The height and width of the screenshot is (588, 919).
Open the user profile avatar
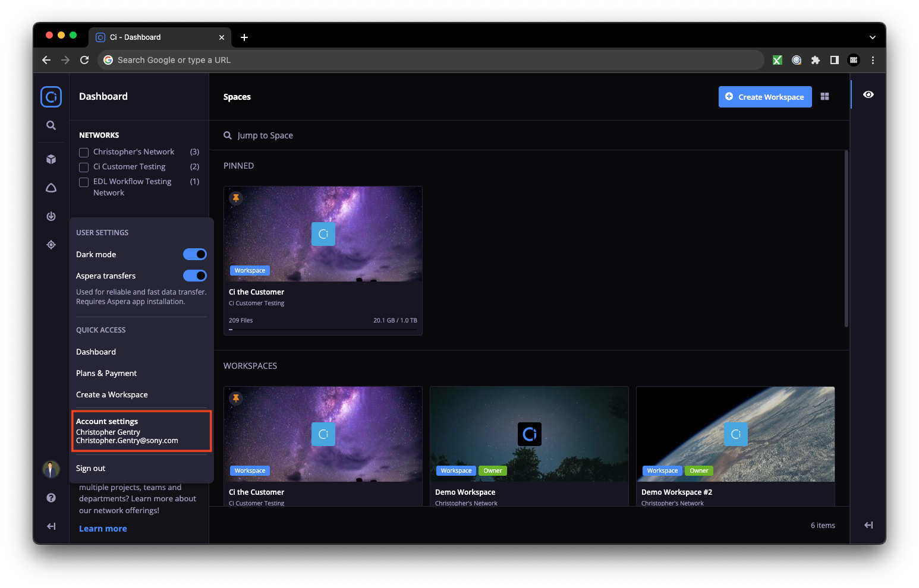[51, 469]
